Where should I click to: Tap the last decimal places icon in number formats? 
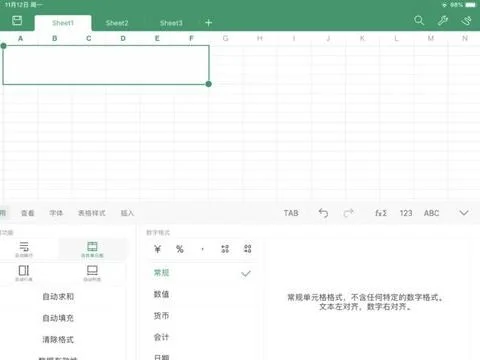click(248, 249)
